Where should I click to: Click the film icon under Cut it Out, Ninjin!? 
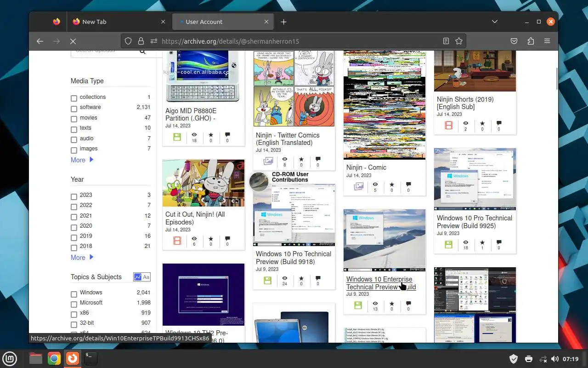(x=177, y=241)
